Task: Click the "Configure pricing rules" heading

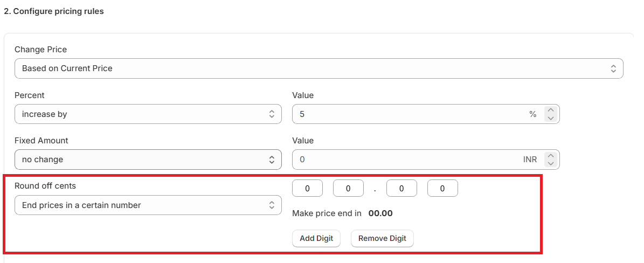Action: tap(54, 11)
